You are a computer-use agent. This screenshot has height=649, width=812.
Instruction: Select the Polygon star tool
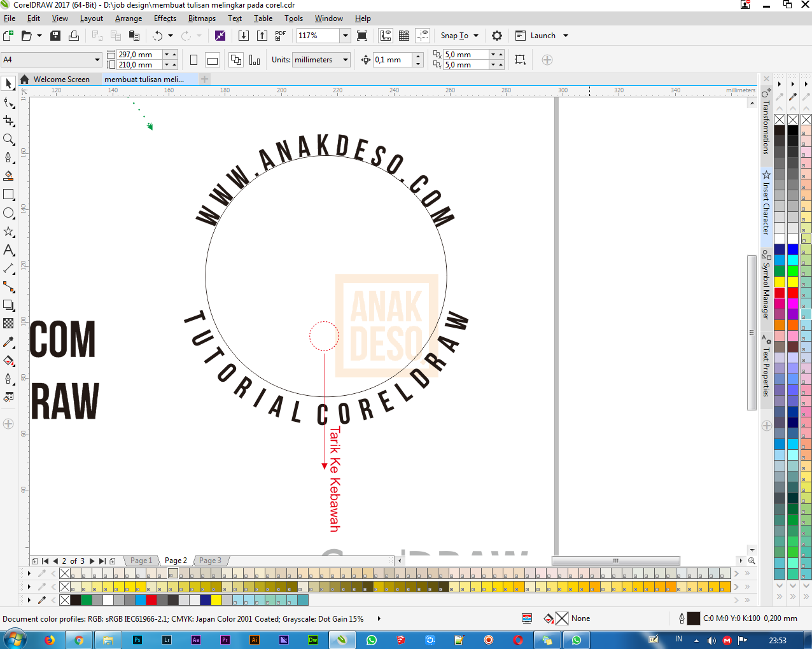(x=8, y=231)
